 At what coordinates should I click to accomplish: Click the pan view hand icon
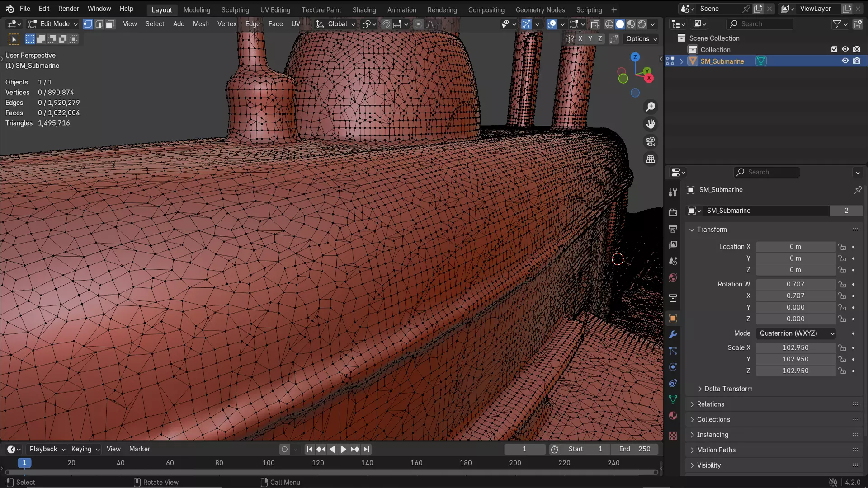click(651, 124)
